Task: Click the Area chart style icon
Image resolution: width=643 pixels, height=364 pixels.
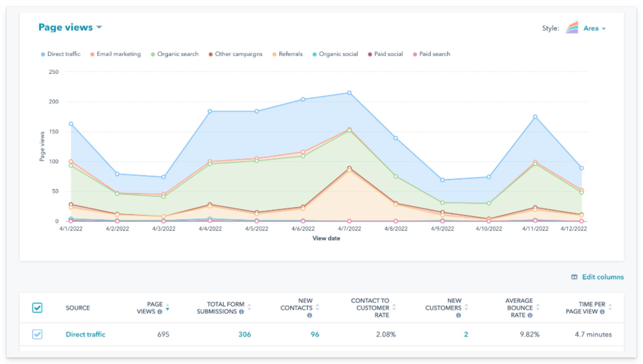Action: click(571, 28)
